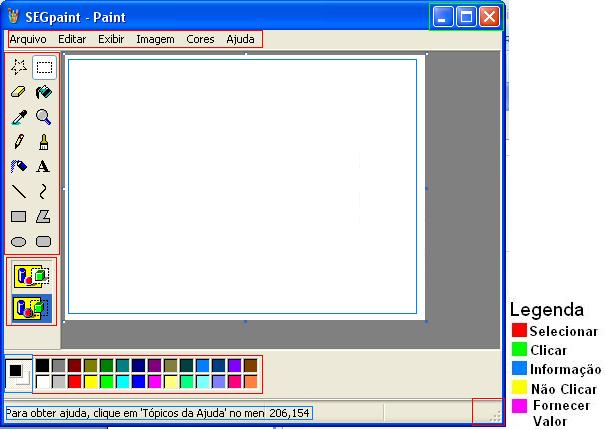
Task: Pick the bright red swatch
Action: click(x=74, y=382)
